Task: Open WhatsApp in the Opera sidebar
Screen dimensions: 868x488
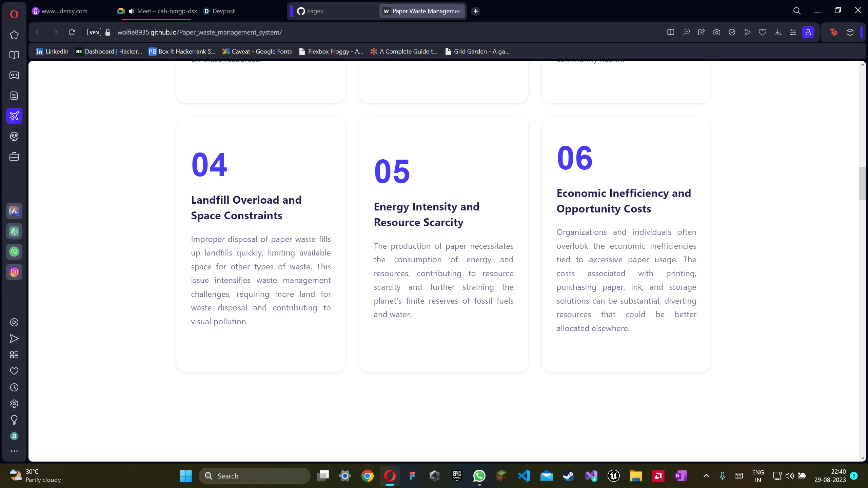Action: pyautogui.click(x=14, y=252)
